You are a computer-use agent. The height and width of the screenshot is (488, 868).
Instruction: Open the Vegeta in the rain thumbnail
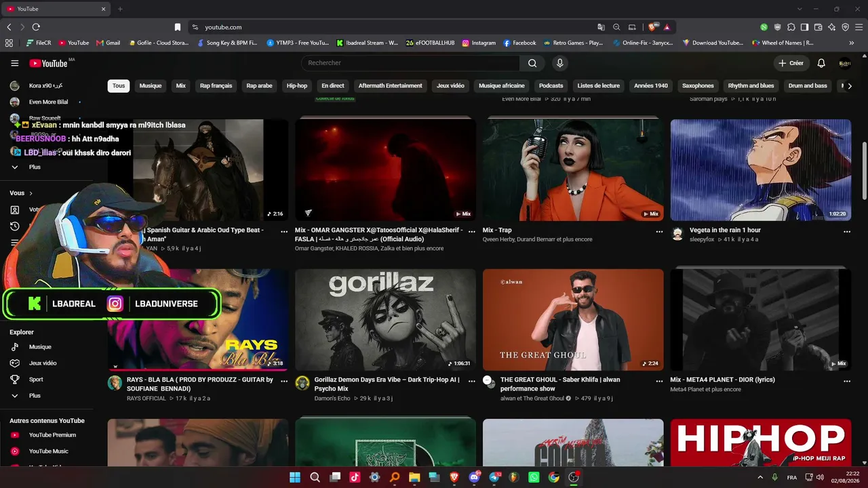[x=761, y=170]
